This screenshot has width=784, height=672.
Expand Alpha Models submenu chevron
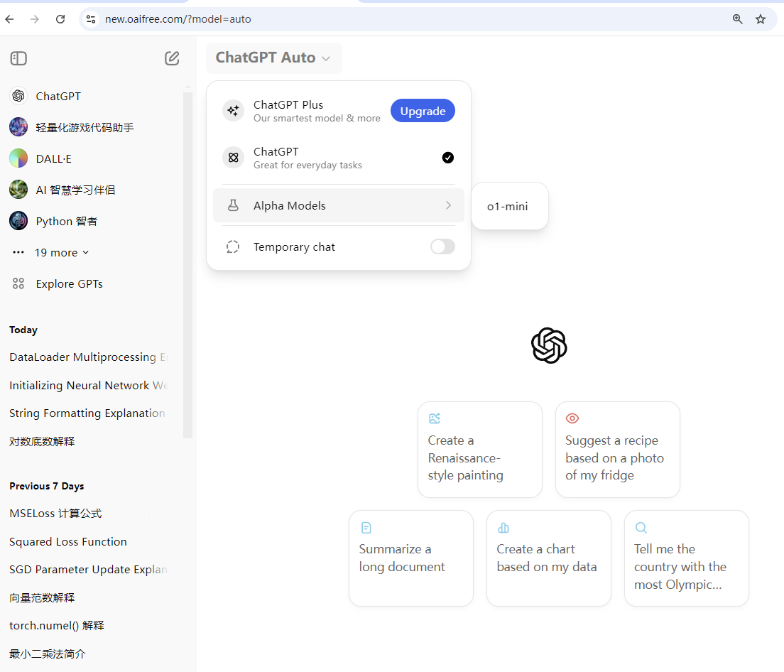coord(449,205)
